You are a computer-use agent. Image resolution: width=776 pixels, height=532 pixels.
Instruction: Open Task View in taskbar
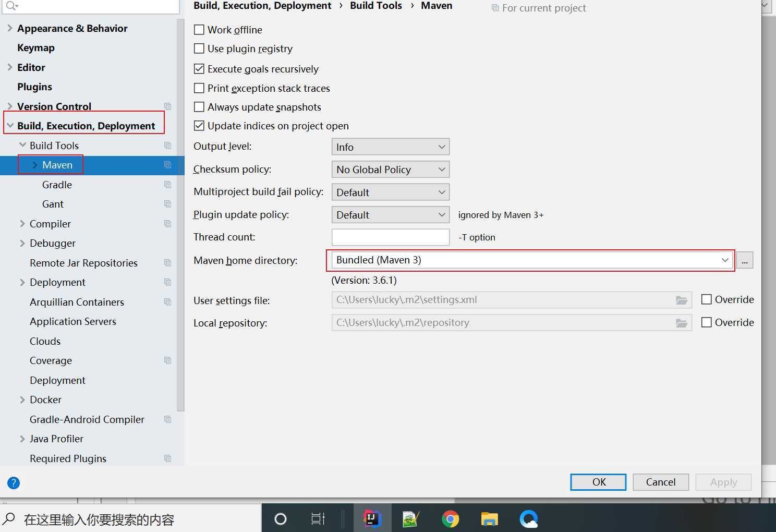[318, 519]
